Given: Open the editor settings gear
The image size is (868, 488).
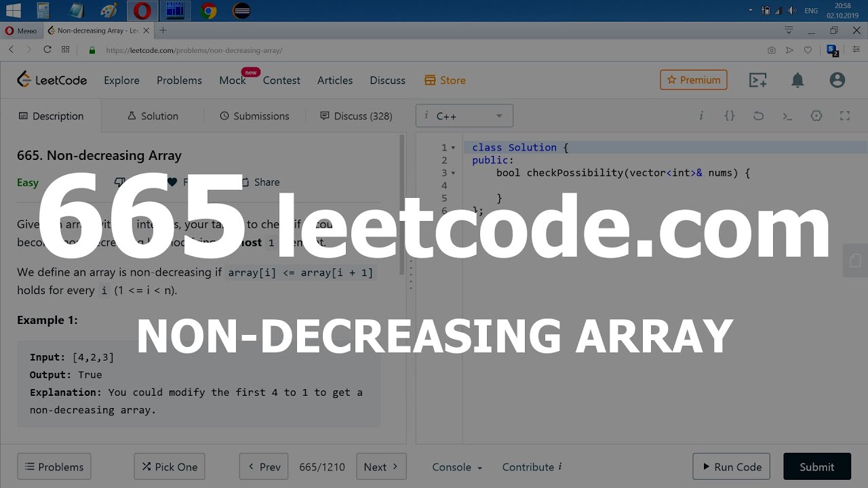Looking at the screenshot, I should click(816, 116).
